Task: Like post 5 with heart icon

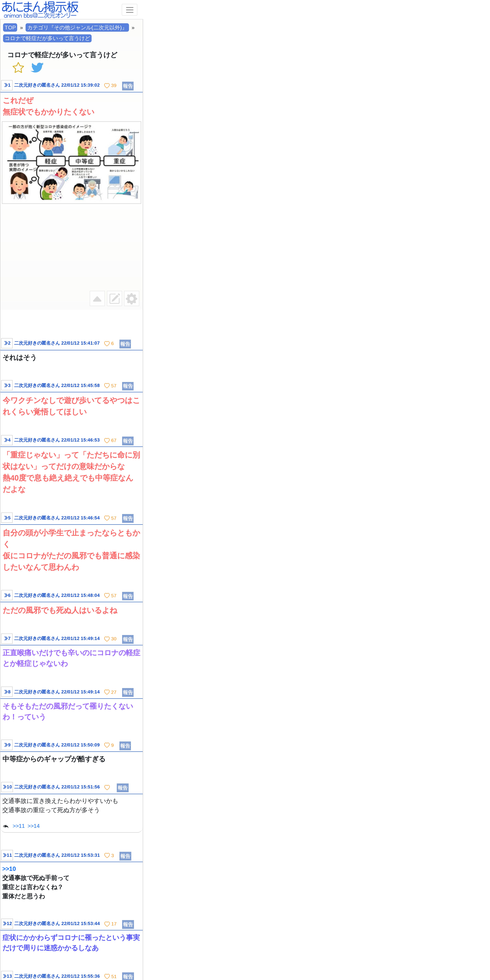Action: pos(107,518)
